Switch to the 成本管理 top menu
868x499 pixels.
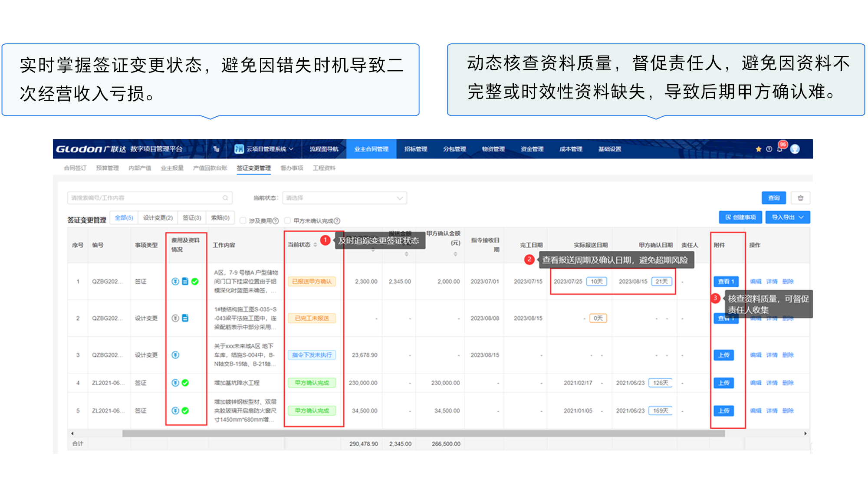coord(571,149)
